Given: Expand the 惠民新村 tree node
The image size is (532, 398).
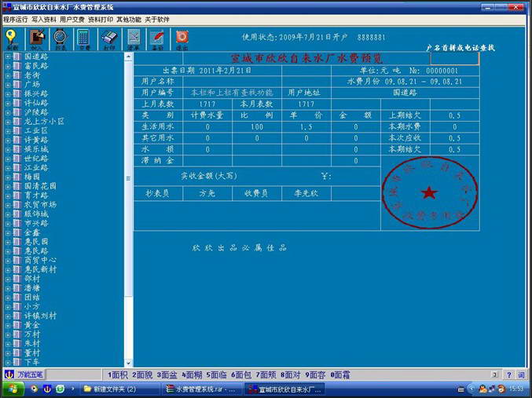Looking at the screenshot, I should 7,269.
